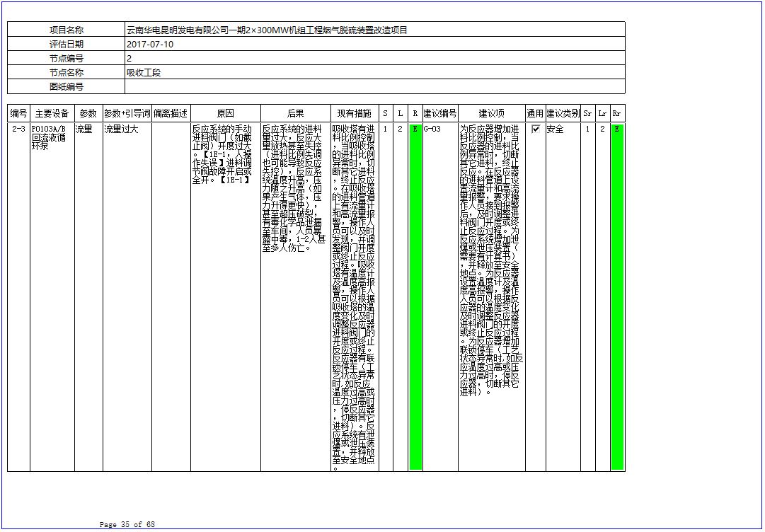Click the 主要设备 column header

click(52, 113)
